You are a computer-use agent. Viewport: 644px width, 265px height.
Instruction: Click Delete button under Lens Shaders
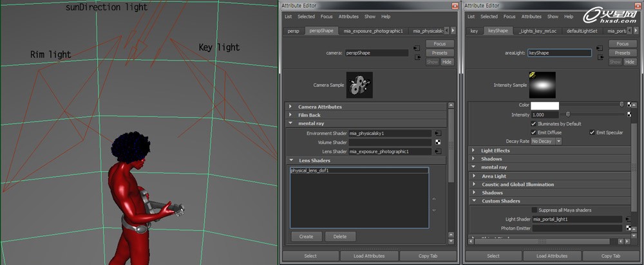(x=340, y=237)
